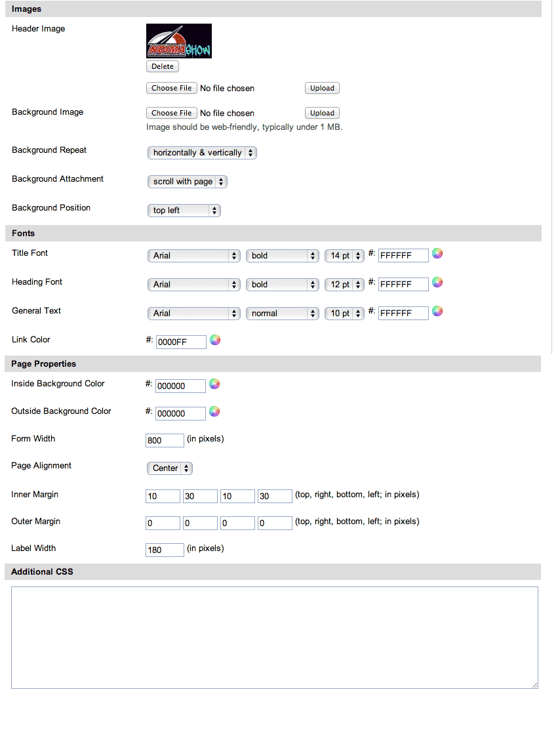Focus the Additional CSS text area
This screenshot has height=738, width=560.
[274, 637]
